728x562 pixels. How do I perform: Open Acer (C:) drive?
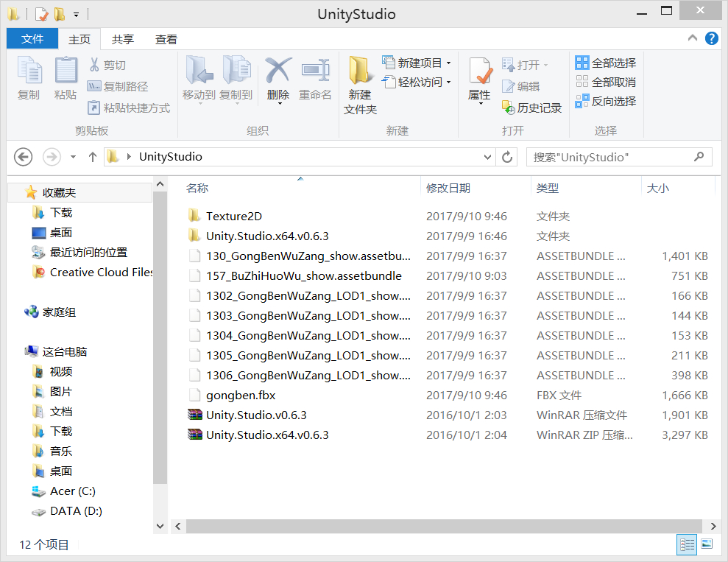pos(63,491)
